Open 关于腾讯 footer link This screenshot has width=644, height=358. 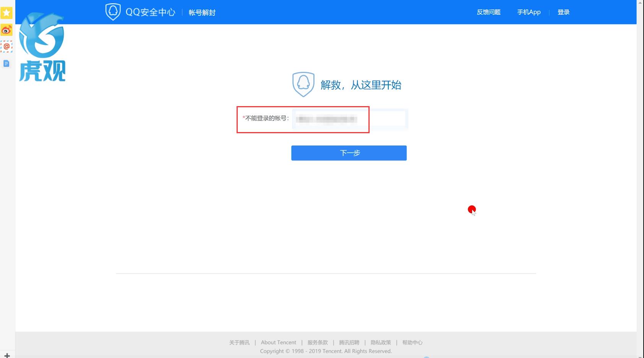tap(239, 342)
